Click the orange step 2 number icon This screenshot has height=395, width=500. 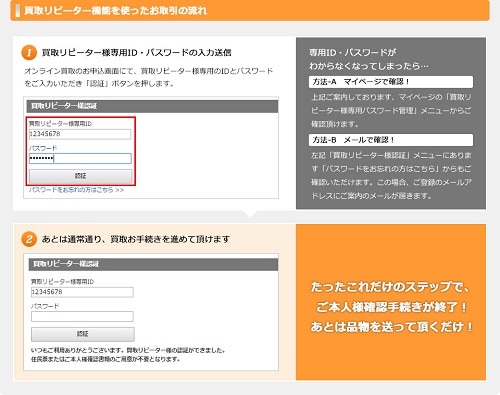(x=29, y=239)
